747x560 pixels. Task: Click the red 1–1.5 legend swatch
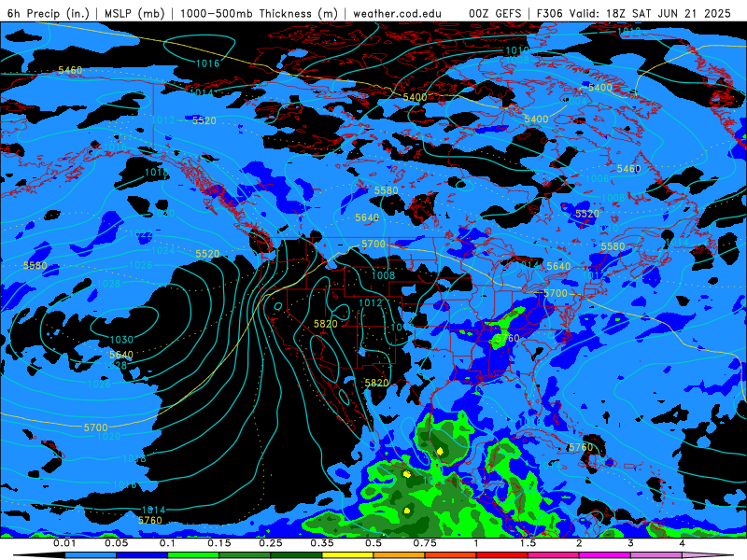point(502,555)
